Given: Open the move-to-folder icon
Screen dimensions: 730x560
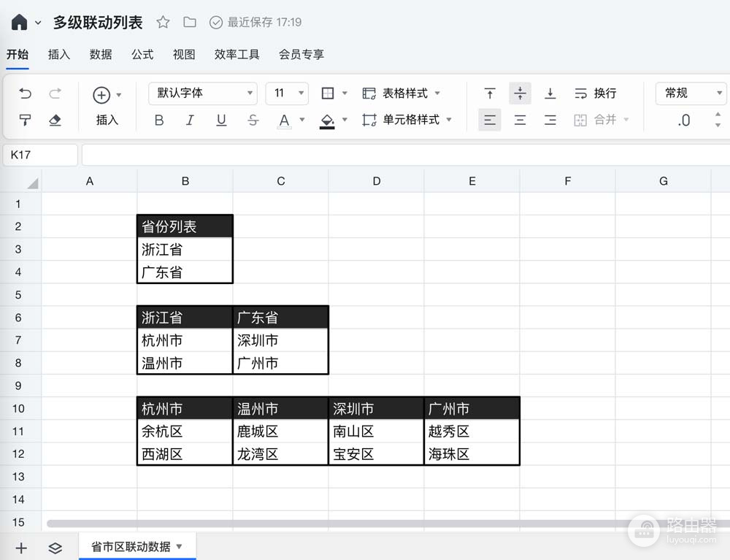Looking at the screenshot, I should click(x=190, y=22).
